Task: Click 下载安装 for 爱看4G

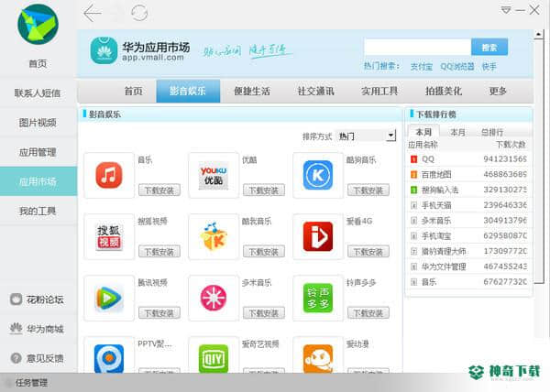Action: (x=368, y=252)
